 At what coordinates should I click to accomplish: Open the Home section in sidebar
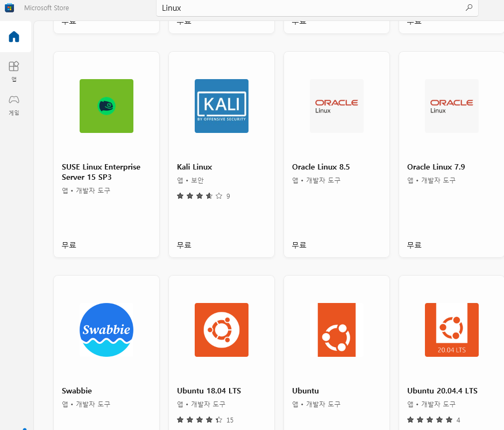[14, 37]
